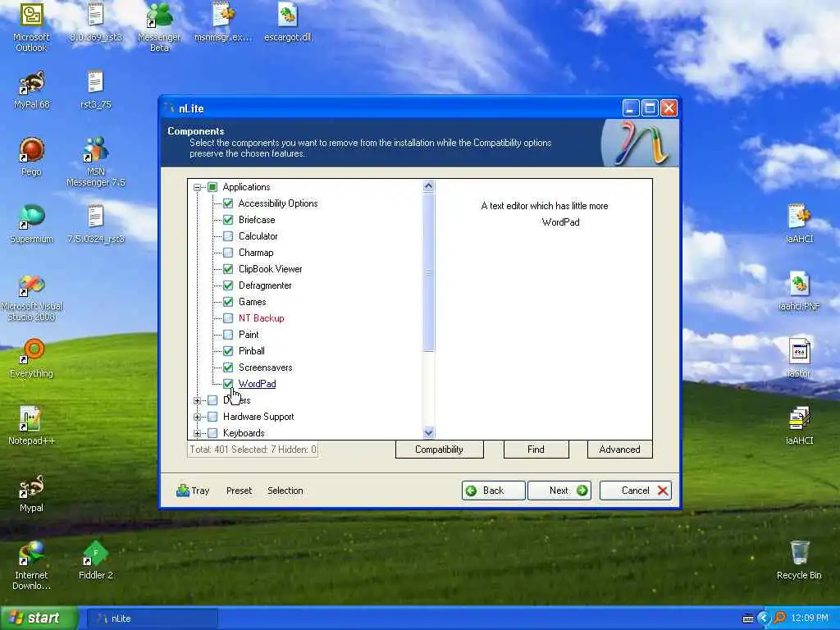Select the iaahci.PNF file icon
Screen dimensions: 840x630
tap(799, 291)
